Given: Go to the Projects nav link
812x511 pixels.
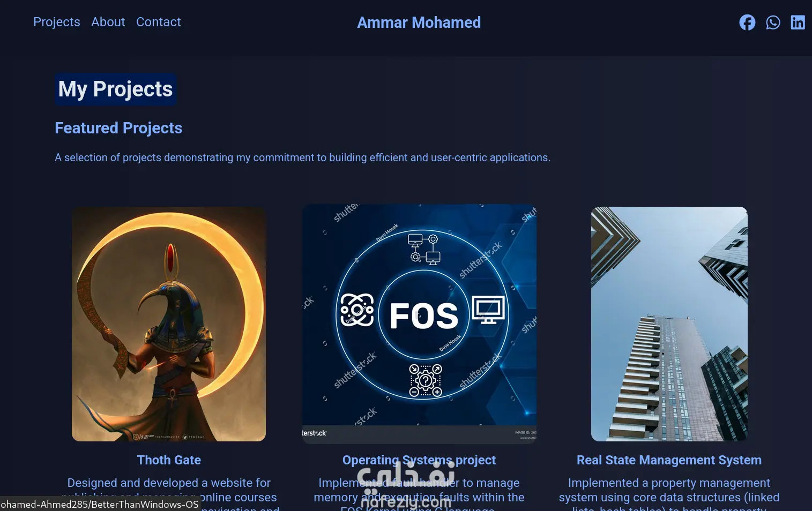Looking at the screenshot, I should (x=57, y=22).
